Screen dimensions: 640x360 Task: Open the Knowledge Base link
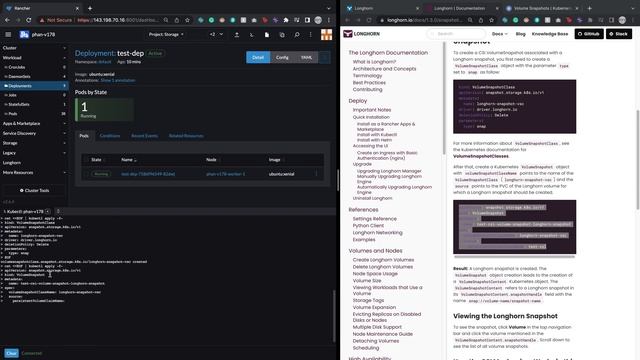coord(550,34)
